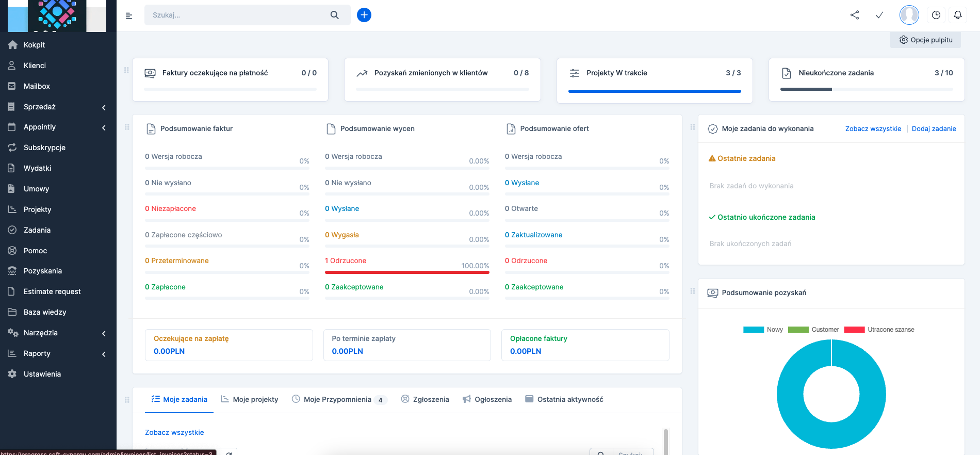This screenshot has width=980, height=455.
Task: Click the Opłacone faktury amount box
Action: (x=585, y=345)
